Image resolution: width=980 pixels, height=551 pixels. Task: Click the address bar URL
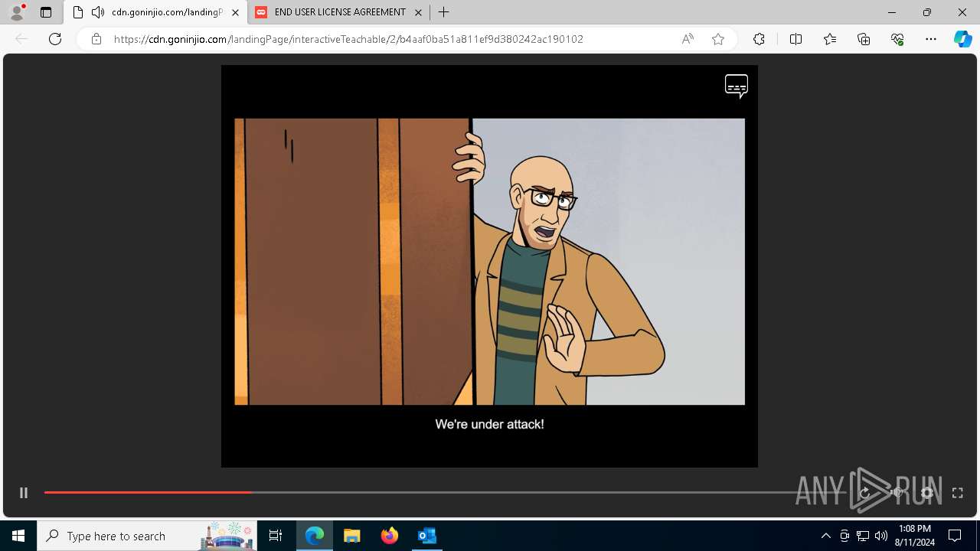(x=348, y=39)
